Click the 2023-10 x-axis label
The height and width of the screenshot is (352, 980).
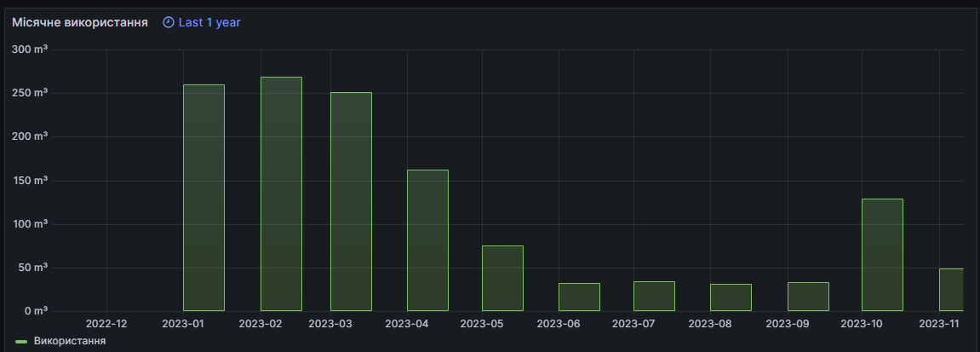point(862,324)
